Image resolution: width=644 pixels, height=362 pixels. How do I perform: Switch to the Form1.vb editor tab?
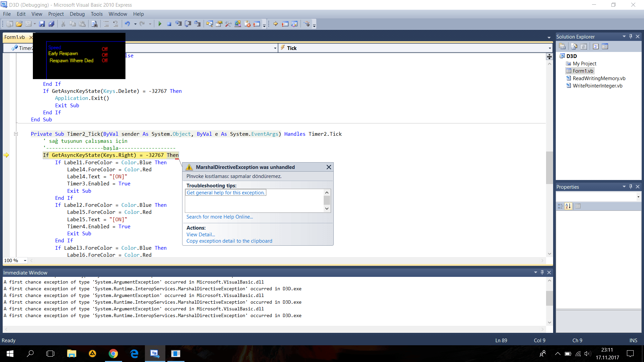(14, 37)
